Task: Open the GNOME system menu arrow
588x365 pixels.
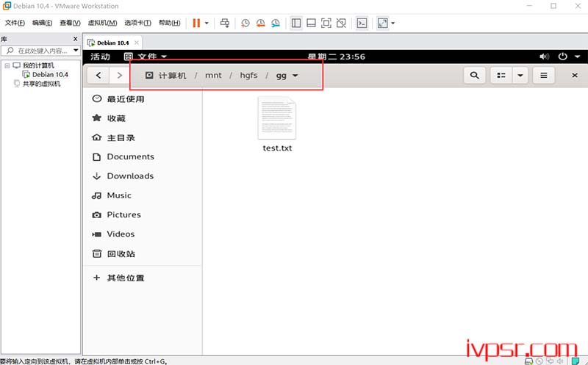Action: click(x=577, y=57)
